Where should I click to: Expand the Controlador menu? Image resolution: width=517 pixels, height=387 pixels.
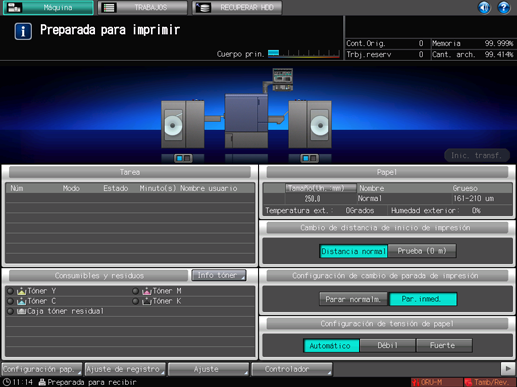(292, 369)
